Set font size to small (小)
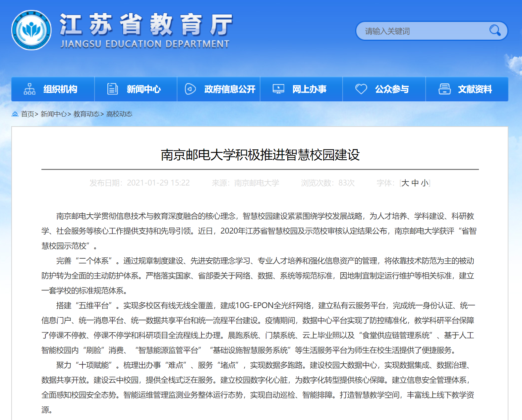Image resolution: width=522 pixels, height=420 pixels. click(x=425, y=183)
